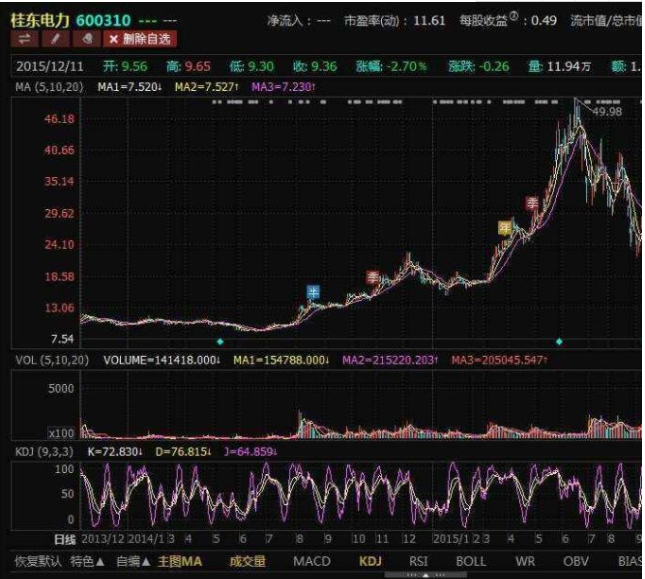Screen dimensions: 645x579
Task: Click the MA (5,10,20) parameter label
Action: pos(49,87)
